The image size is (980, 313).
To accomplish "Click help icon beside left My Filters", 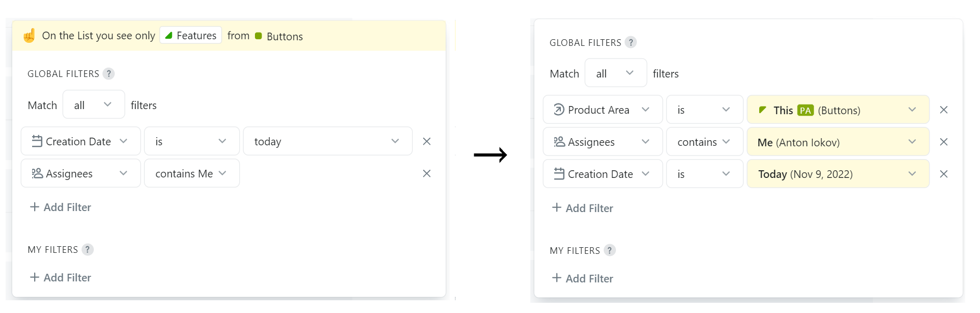I will tap(88, 250).
